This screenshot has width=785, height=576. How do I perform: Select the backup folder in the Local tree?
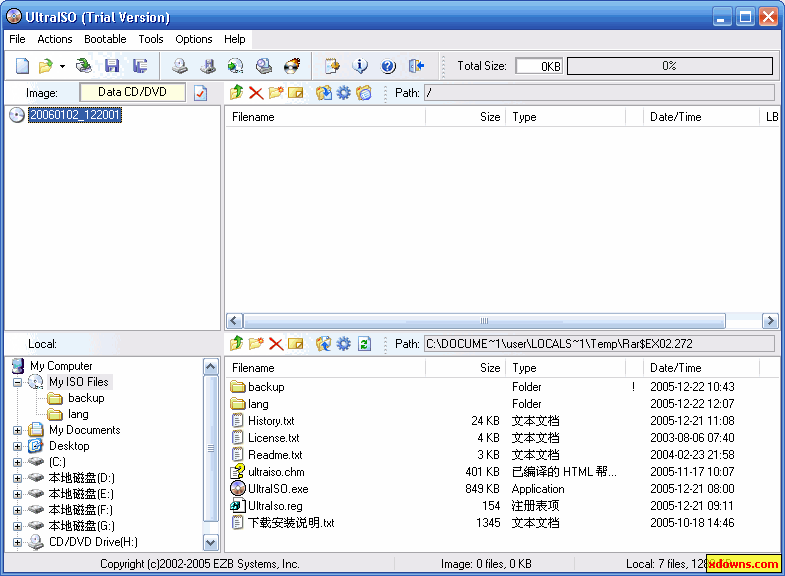(86, 398)
